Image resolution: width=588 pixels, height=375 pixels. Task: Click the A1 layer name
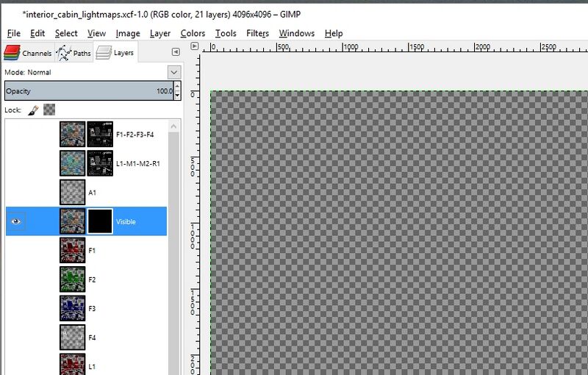point(93,193)
